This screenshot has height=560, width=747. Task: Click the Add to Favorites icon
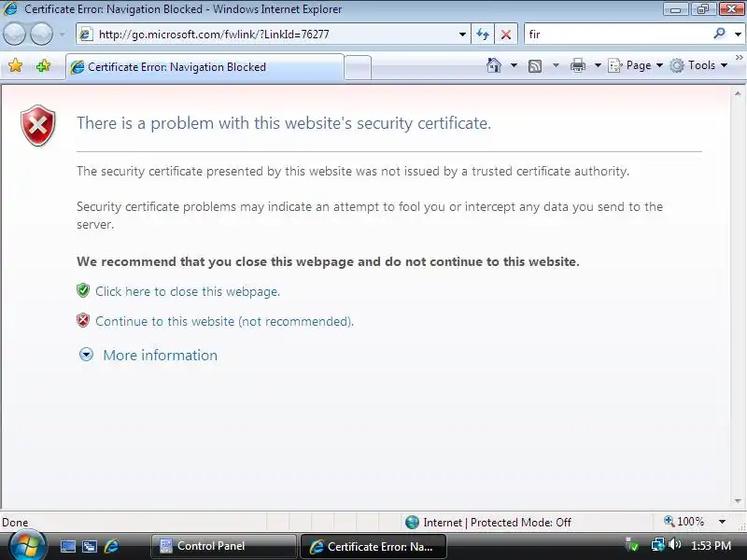click(x=43, y=65)
